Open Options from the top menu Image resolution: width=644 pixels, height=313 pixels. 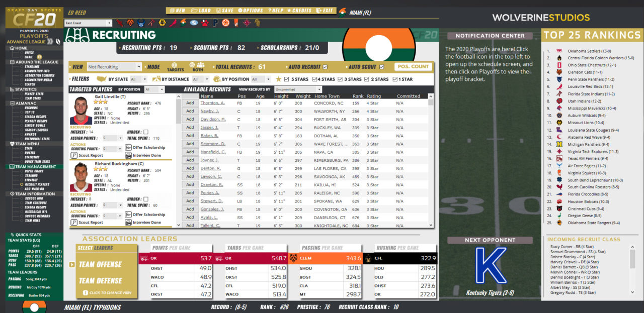[251, 11]
